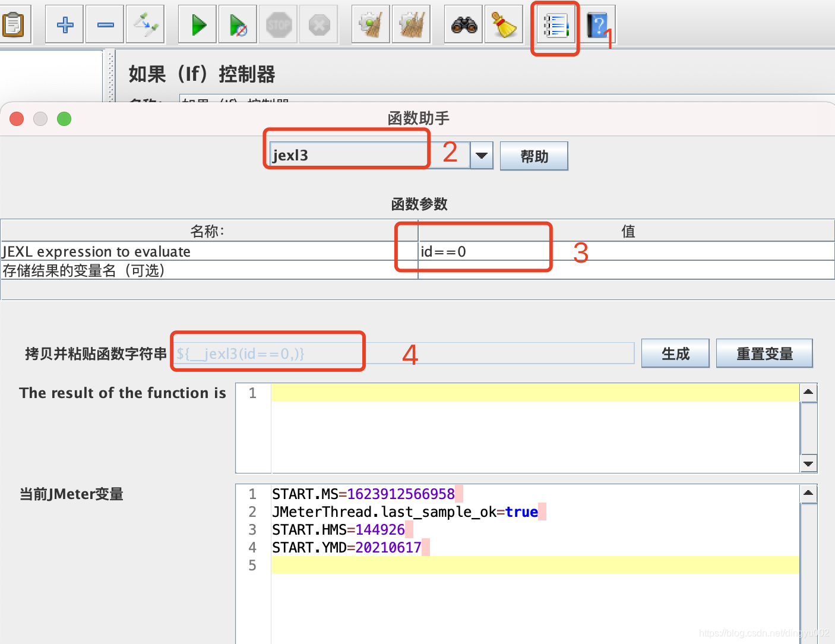Click the JMeter variables scroll up arrow

coord(808,493)
